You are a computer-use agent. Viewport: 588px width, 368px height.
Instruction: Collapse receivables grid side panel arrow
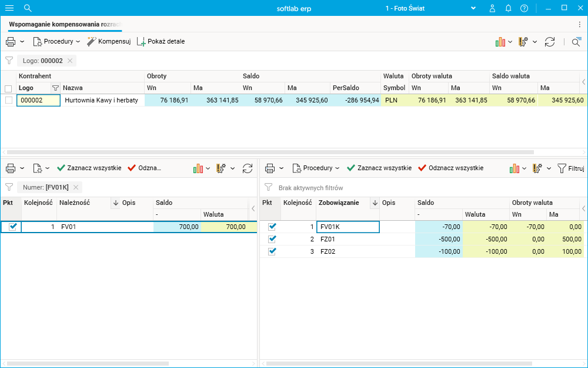pos(253,208)
